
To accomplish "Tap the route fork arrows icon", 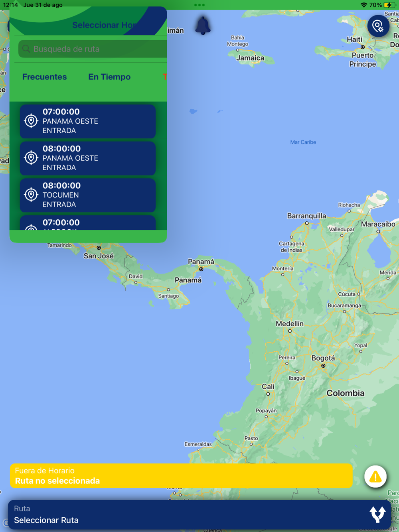I will (x=377, y=514).
